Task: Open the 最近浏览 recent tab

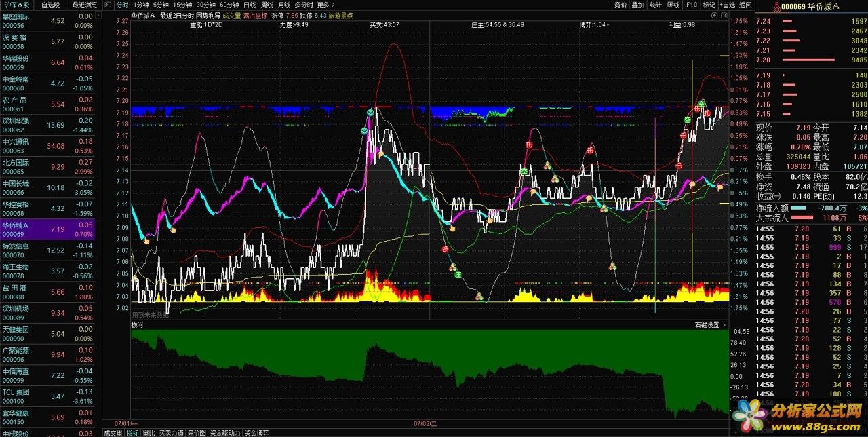Action: coord(84,5)
